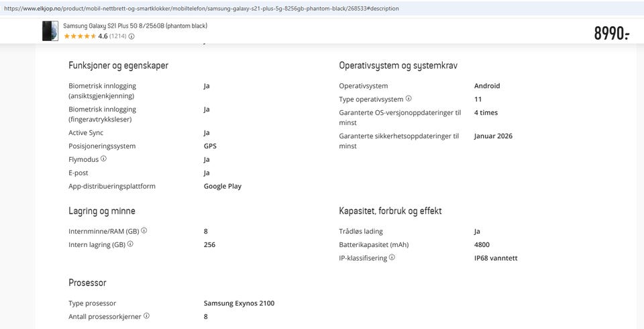The image size is (644, 329).
Task: Select the Ja value for Flymodus
Action: (x=207, y=160)
